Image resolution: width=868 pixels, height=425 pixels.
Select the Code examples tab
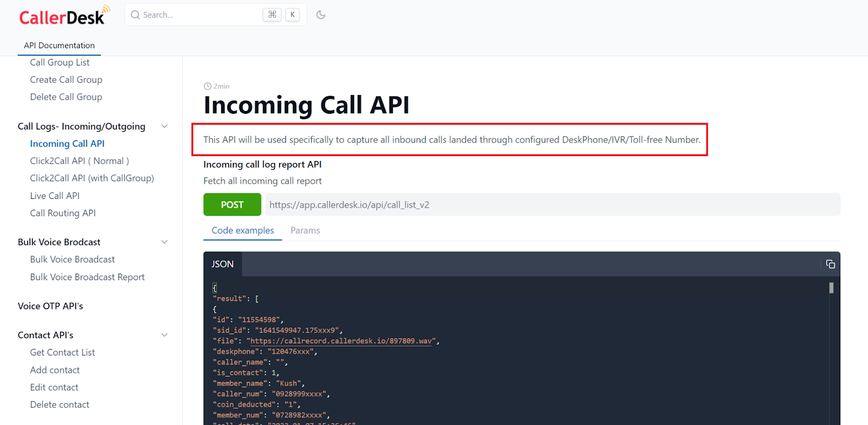(242, 230)
